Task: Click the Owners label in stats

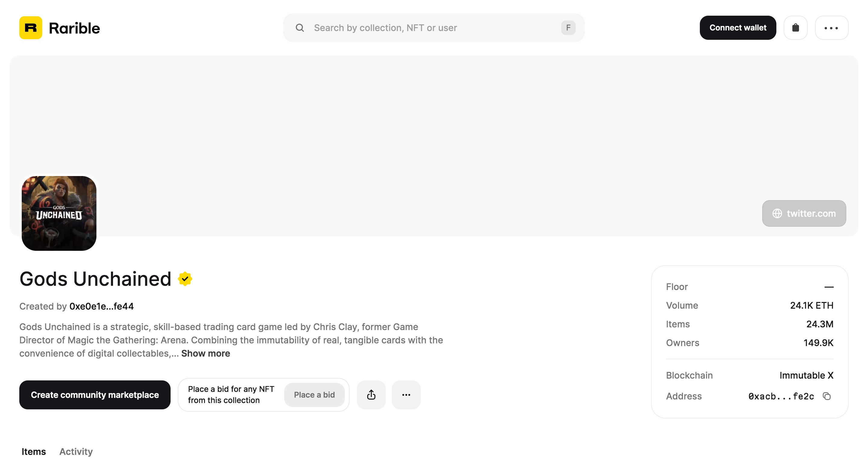Action: click(682, 343)
